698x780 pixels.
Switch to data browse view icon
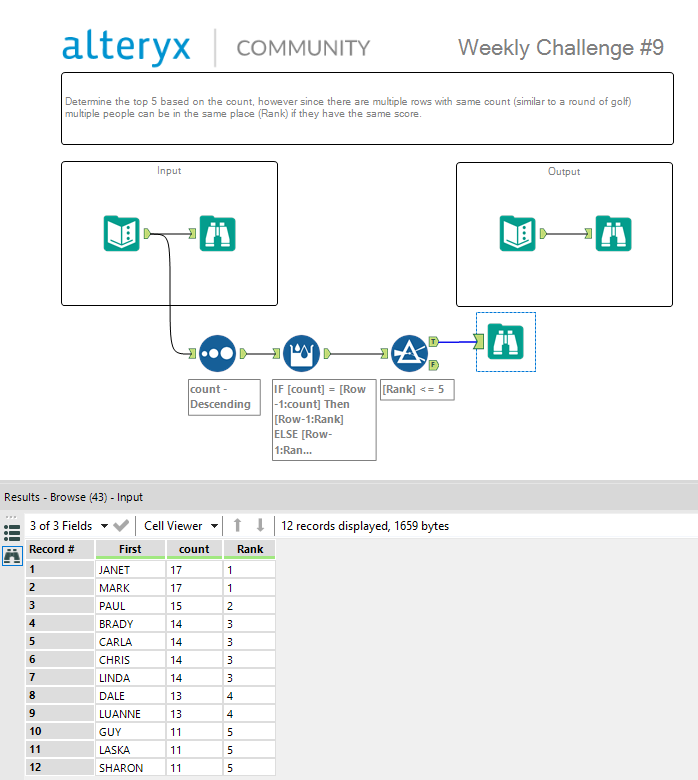[12, 556]
